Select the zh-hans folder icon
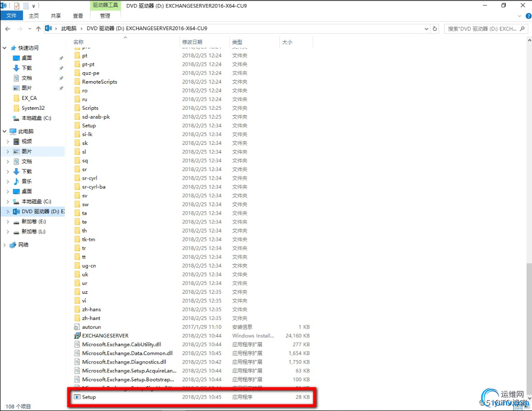Screen dimensions: 532x411 click(77, 309)
